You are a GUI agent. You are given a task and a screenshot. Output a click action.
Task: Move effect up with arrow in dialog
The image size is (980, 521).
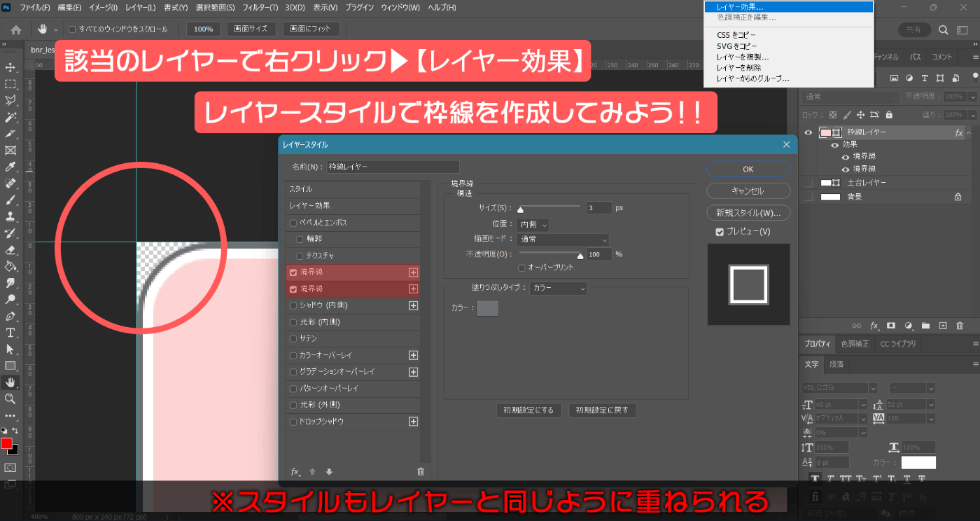click(x=313, y=472)
